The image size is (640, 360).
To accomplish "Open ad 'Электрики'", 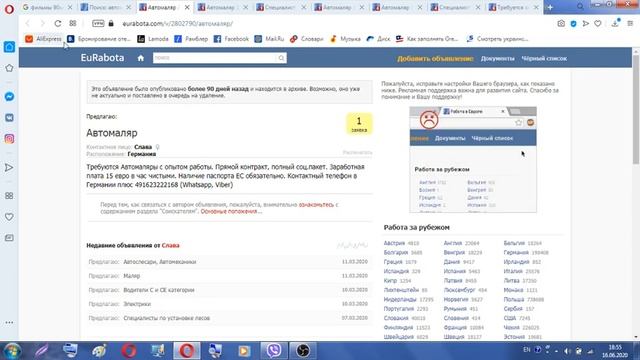I will [x=137, y=304].
